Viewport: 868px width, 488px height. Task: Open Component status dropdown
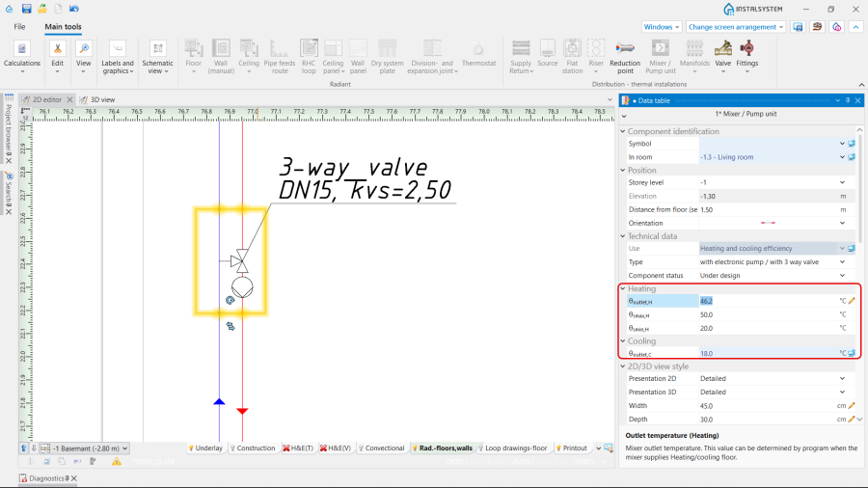click(842, 276)
